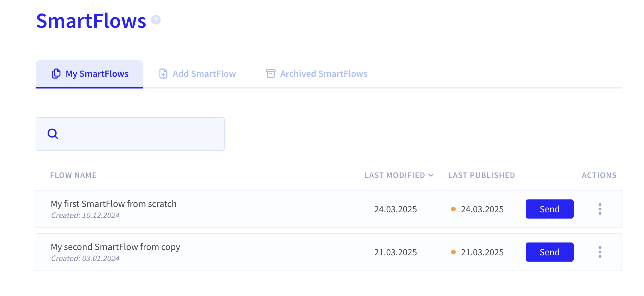Viewport: 644px width, 296px height.
Task: Open the three-dot menu for My second SmartFlow
Action: tap(600, 252)
